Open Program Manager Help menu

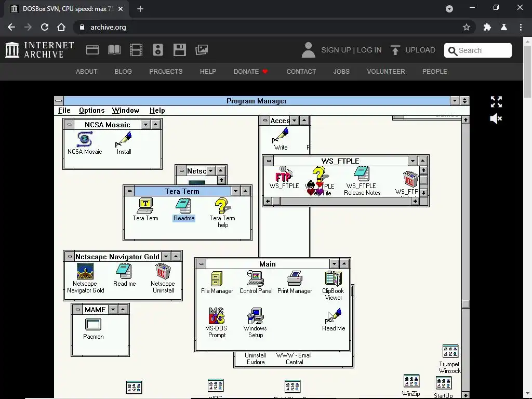[157, 110]
